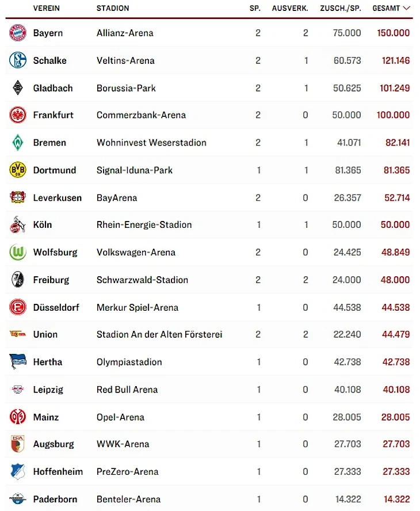This screenshot has height=511, width=420.
Task: Sort by Ausverk. column header
Action: tap(290, 8)
